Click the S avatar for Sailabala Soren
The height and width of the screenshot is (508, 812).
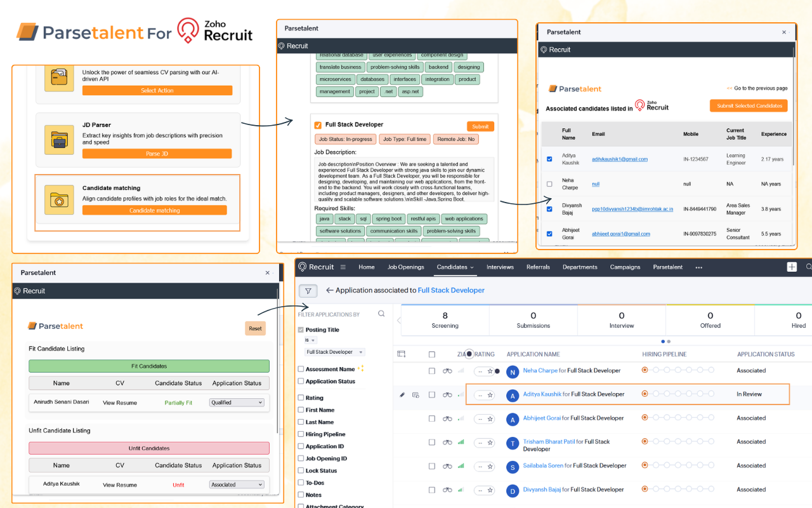click(513, 467)
